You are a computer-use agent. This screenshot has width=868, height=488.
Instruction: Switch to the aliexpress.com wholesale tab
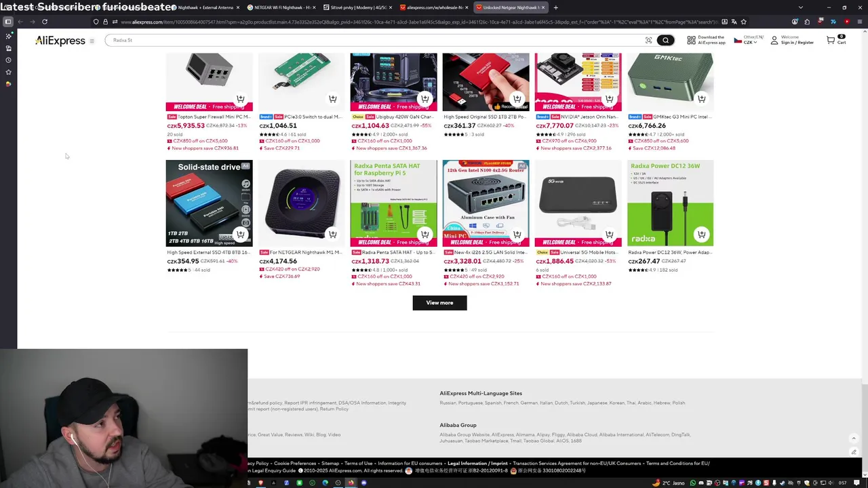coord(434,7)
